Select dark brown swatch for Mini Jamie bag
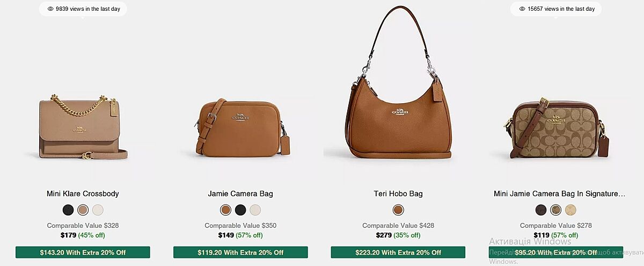644x266 pixels. coord(541,210)
